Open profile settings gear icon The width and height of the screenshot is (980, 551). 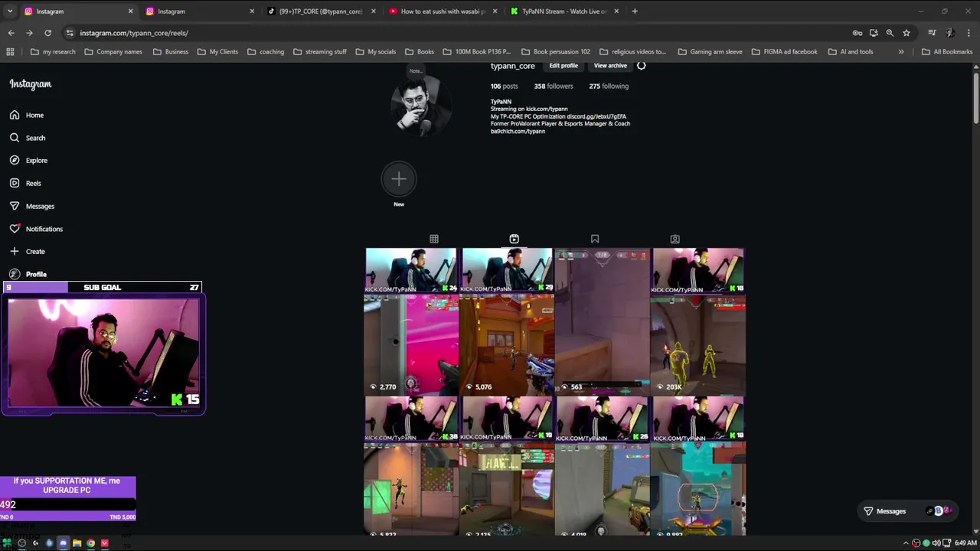tap(642, 66)
